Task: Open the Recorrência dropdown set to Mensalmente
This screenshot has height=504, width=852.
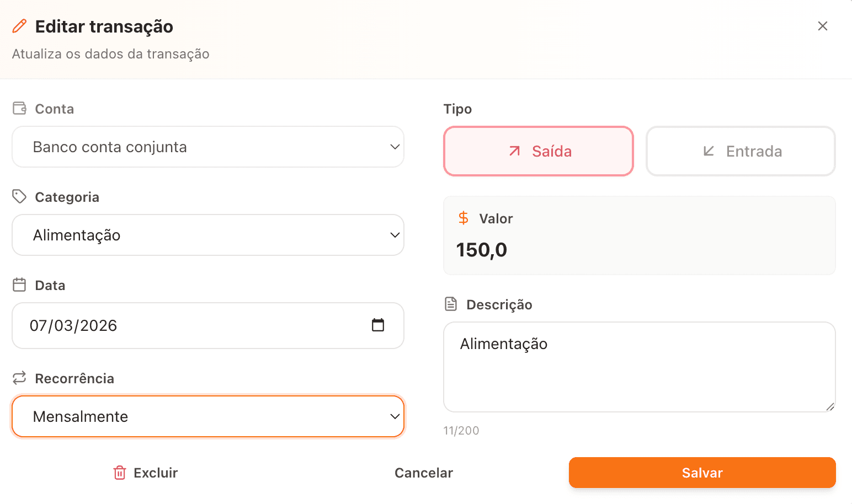Action: point(207,416)
